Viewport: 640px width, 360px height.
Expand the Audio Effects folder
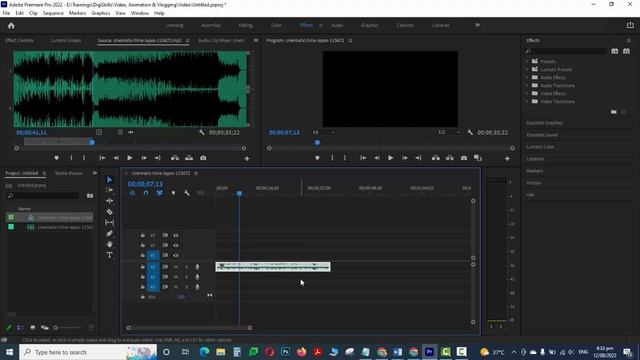pyautogui.click(x=527, y=78)
